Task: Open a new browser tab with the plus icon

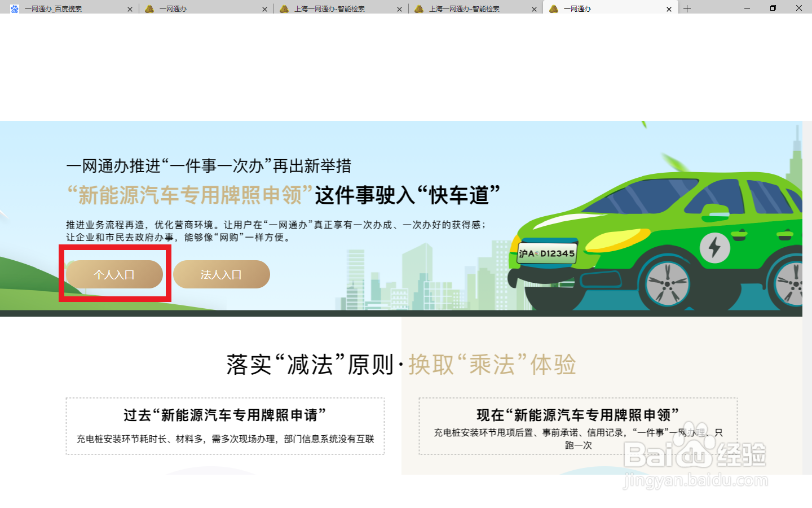Action: tap(687, 8)
